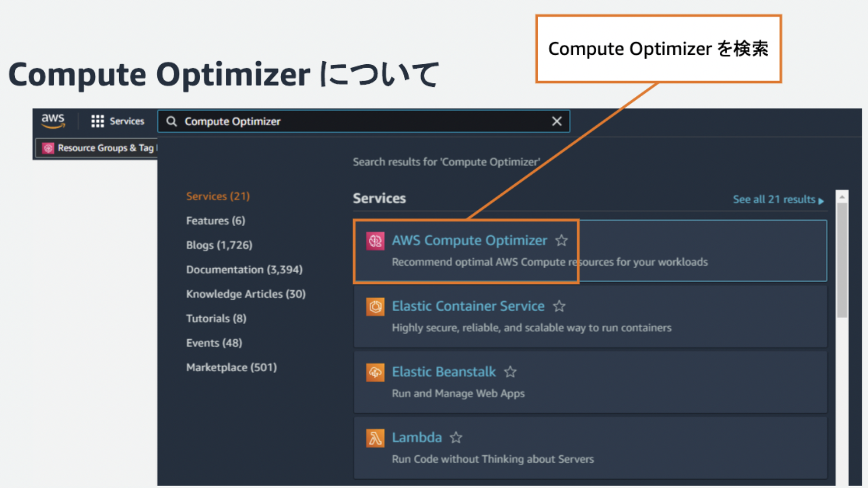Click the Resource Groups & Tag Editor icon
868x488 pixels.
pyautogui.click(x=48, y=148)
